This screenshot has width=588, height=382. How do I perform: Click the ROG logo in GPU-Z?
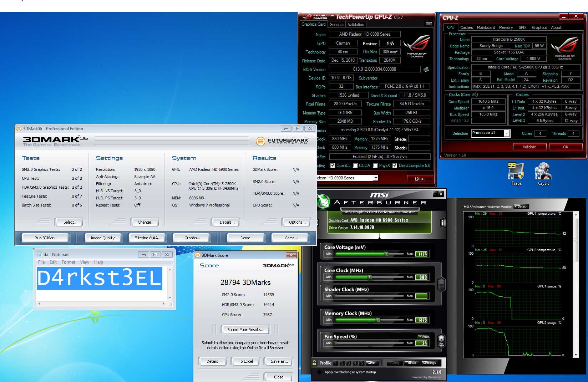[417, 46]
